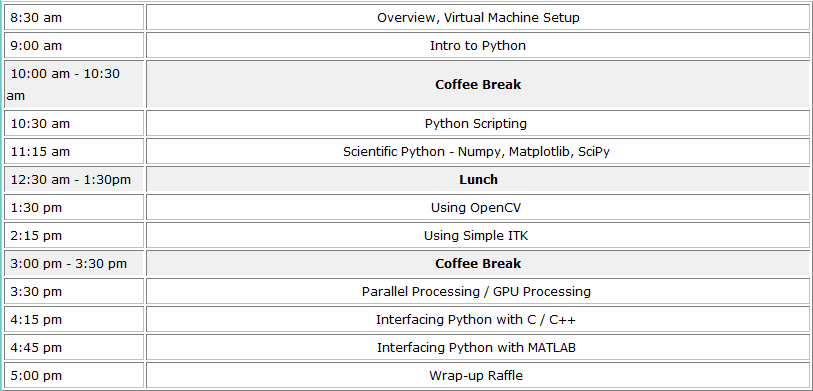Select the 9:00 am time cell
Screen dimensions: 813x391
click(74, 45)
